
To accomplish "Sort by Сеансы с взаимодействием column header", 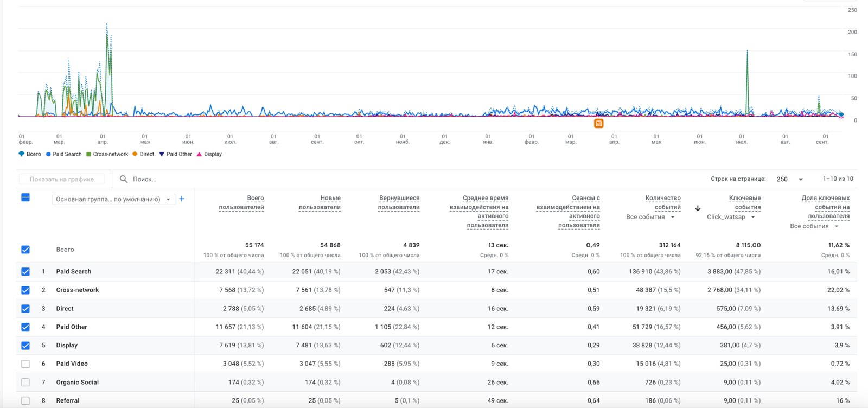I will click(568, 212).
